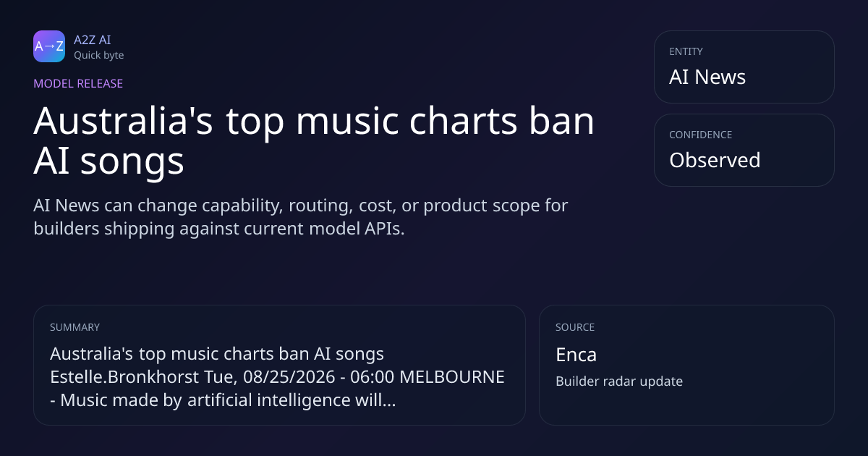Select the summary text mentioning Estelle.Bronkhorst
The width and height of the screenshot is (868, 456).
click(x=277, y=377)
